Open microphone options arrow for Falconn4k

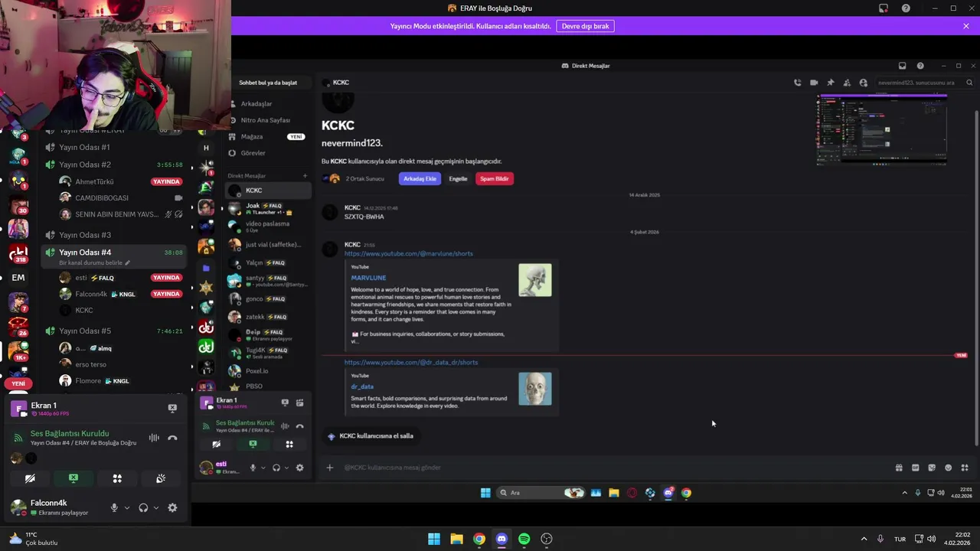127,507
